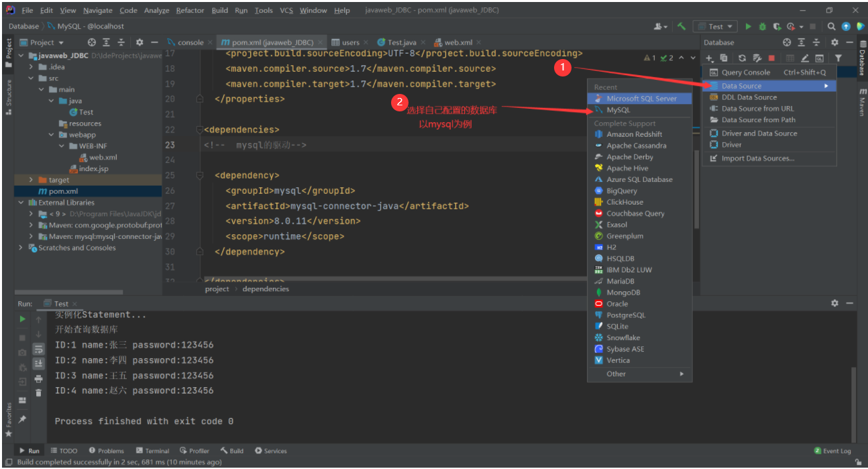This screenshot has width=868, height=469.
Task: Select Microsoft SQL Server data source
Action: (639, 98)
